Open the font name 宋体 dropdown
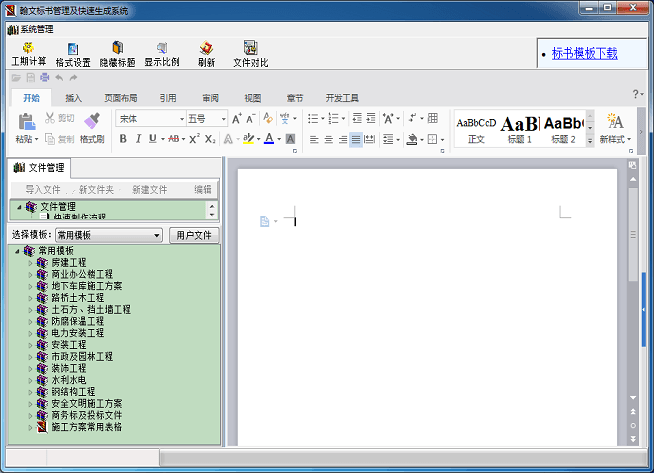654x473 pixels. 182,119
